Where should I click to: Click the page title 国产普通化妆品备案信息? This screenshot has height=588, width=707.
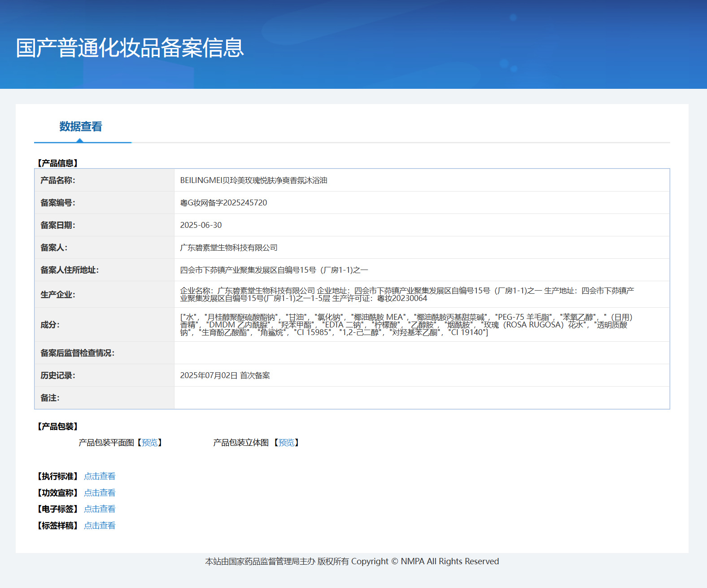coord(130,48)
